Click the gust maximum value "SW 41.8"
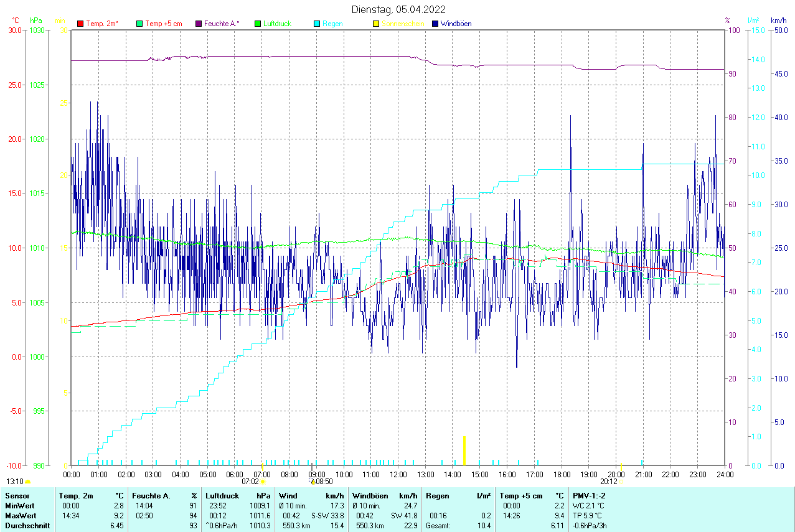This screenshot has width=795, height=532. [x=404, y=516]
